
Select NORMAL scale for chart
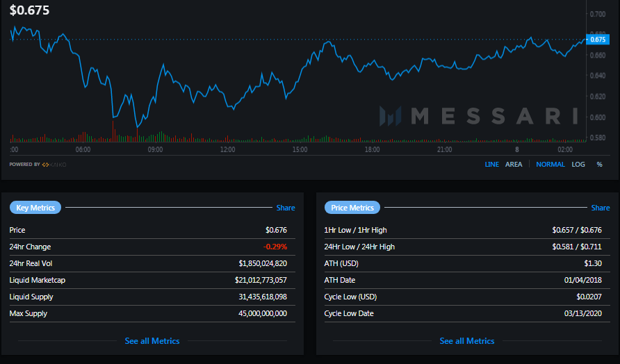[x=550, y=165]
